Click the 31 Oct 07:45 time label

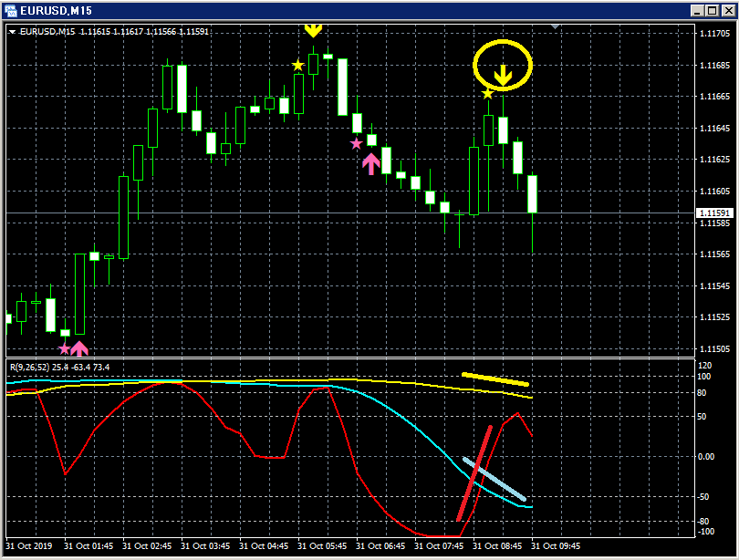pyautogui.click(x=439, y=546)
